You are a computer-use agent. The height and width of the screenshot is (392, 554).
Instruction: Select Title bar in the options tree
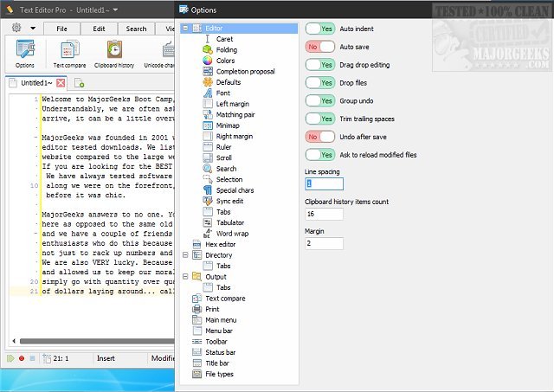click(217, 363)
